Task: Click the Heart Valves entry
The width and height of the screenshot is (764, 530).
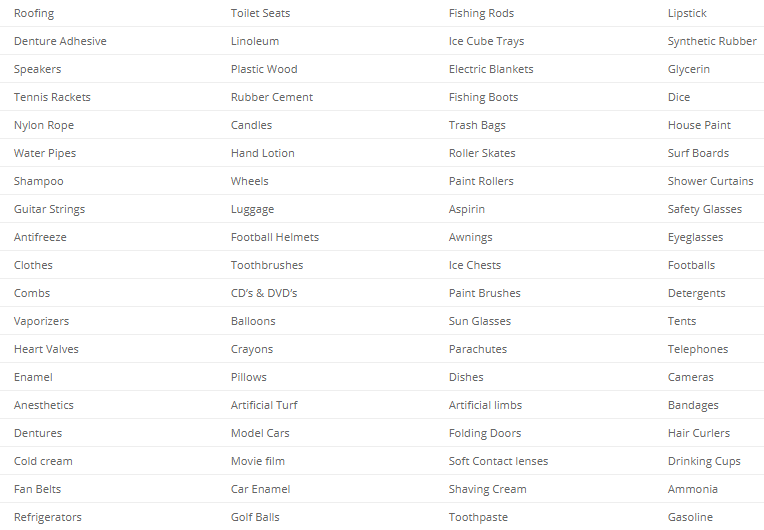Action: [x=46, y=349]
